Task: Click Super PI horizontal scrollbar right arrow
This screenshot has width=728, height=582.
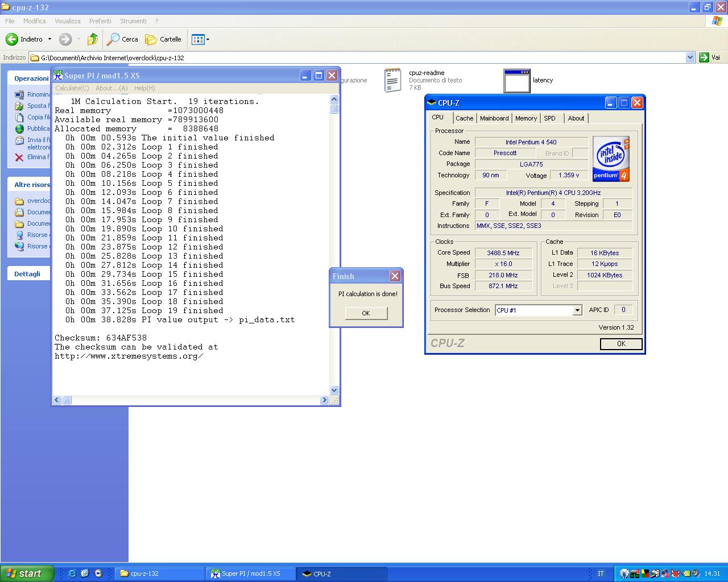Action: point(325,400)
